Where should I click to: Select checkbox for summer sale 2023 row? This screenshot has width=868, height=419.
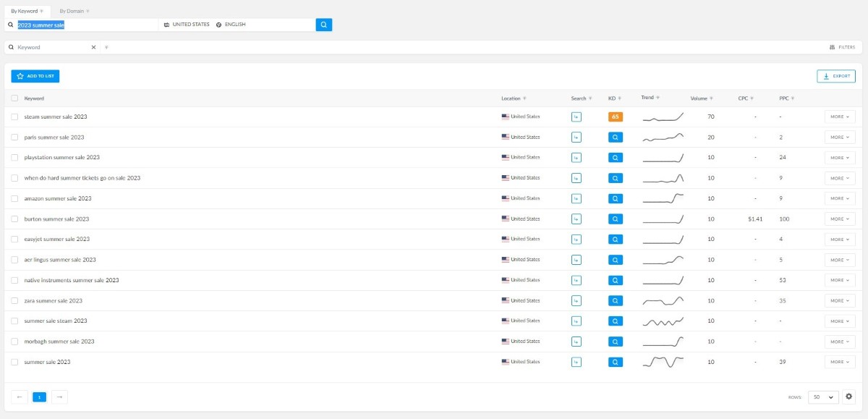[14, 362]
